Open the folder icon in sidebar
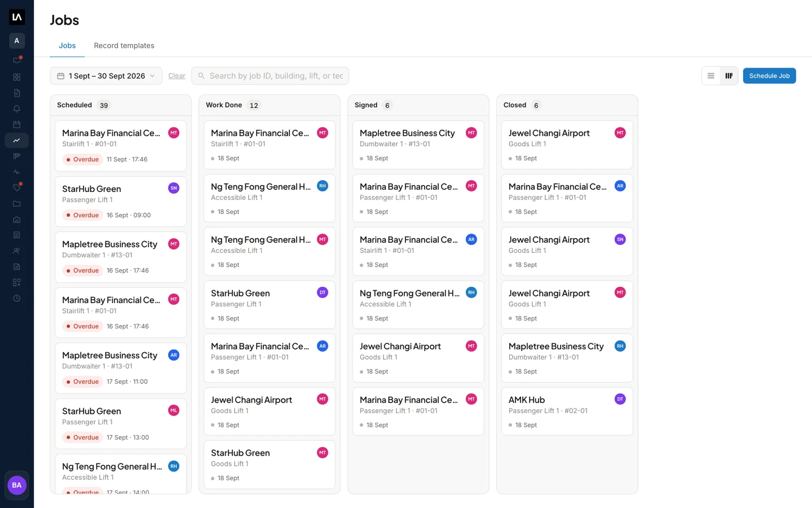Image resolution: width=812 pixels, height=508 pixels. click(x=17, y=203)
